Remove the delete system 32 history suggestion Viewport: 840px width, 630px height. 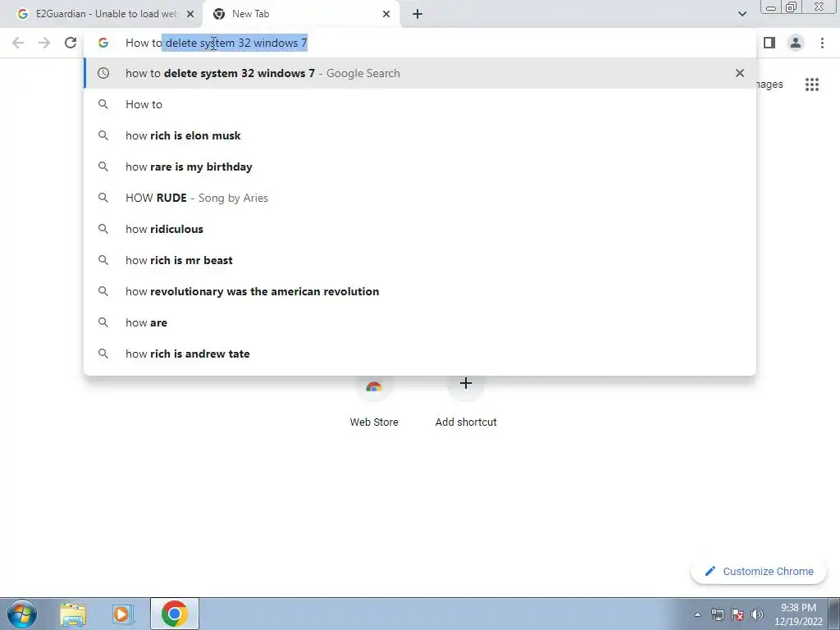[x=740, y=73]
